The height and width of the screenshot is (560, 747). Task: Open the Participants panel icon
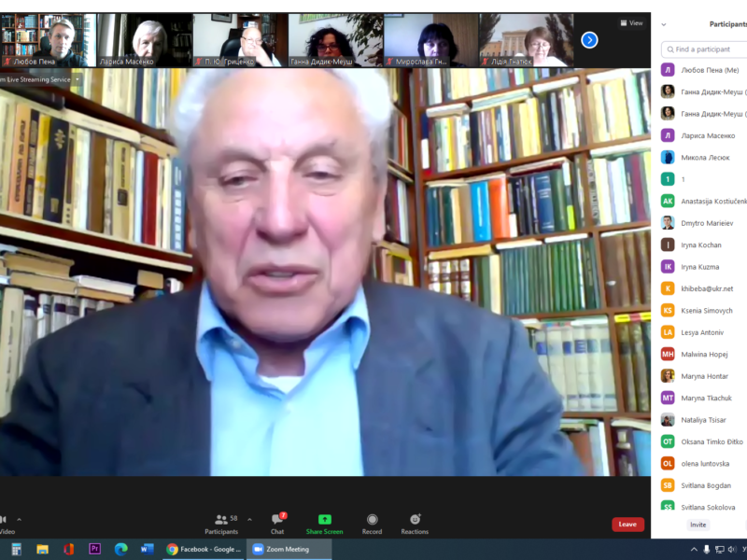coord(220,520)
